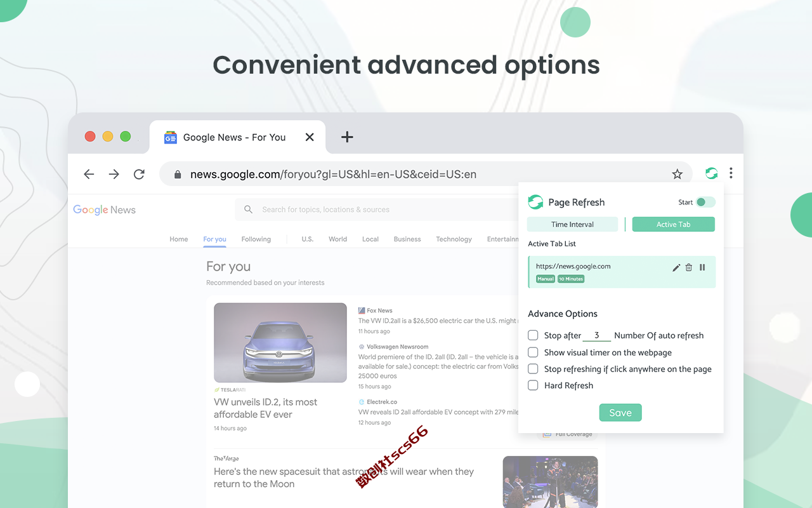Open the Technology news section
Viewport: 812px width, 508px height.
[x=454, y=239]
